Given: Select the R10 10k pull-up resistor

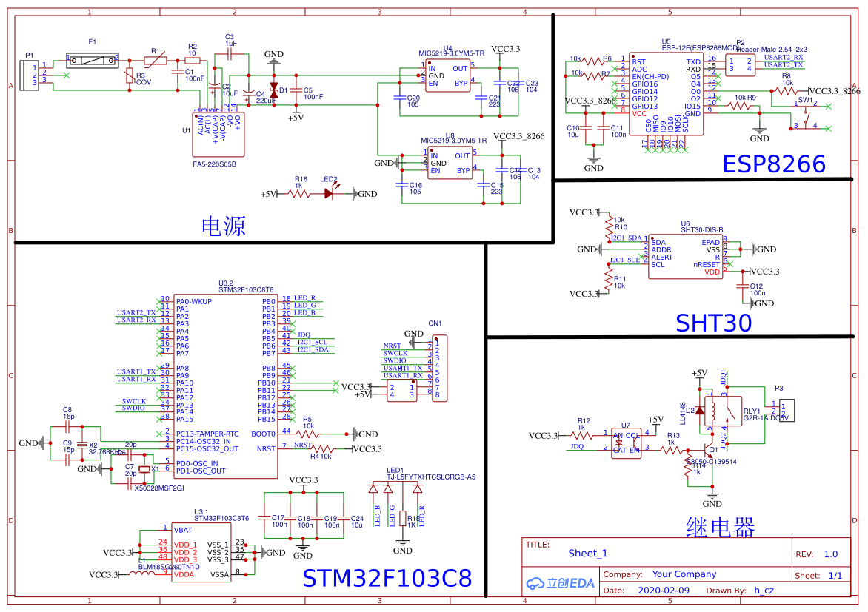Looking at the screenshot, I should pos(609,227).
